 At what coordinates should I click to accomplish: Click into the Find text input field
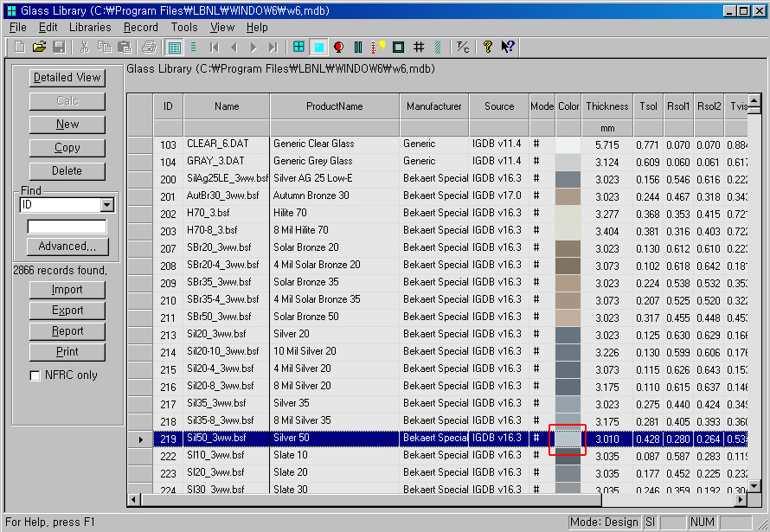[x=67, y=227]
